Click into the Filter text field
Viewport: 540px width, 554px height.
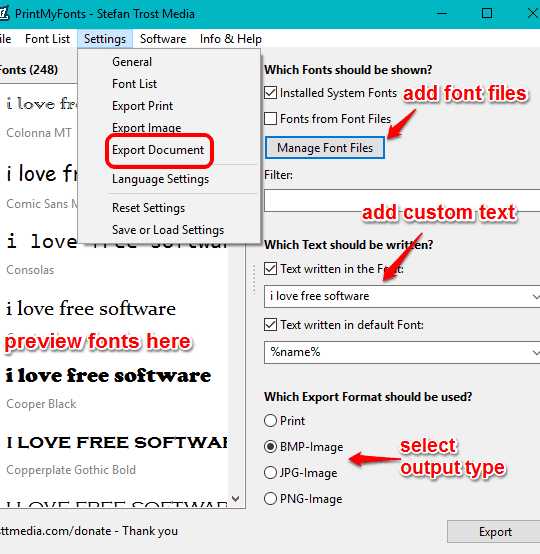point(402,200)
